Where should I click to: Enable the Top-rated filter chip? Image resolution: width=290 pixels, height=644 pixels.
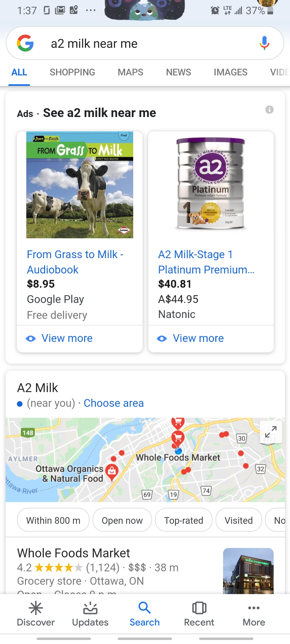coord(184,521)
